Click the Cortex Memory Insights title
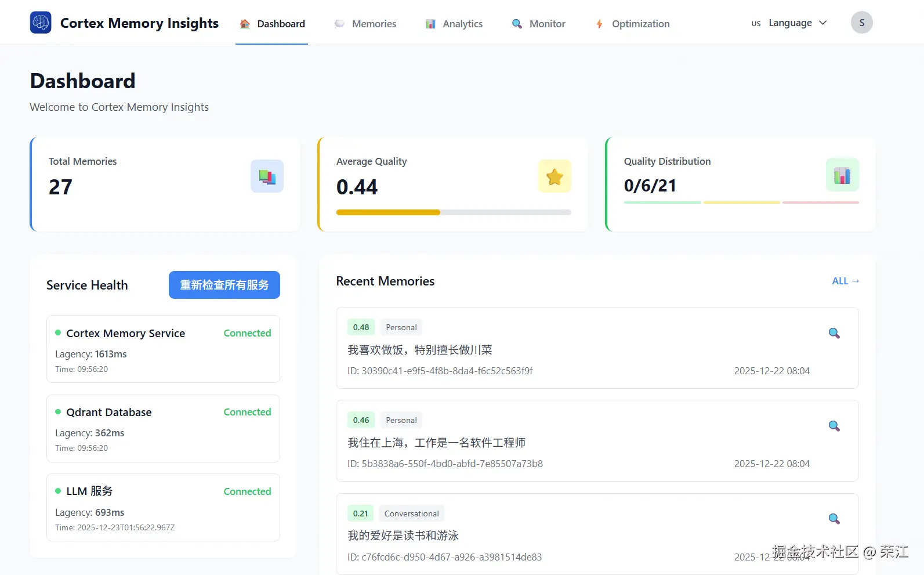This screenshot has width=924, height=575. (x=139, y=23)
